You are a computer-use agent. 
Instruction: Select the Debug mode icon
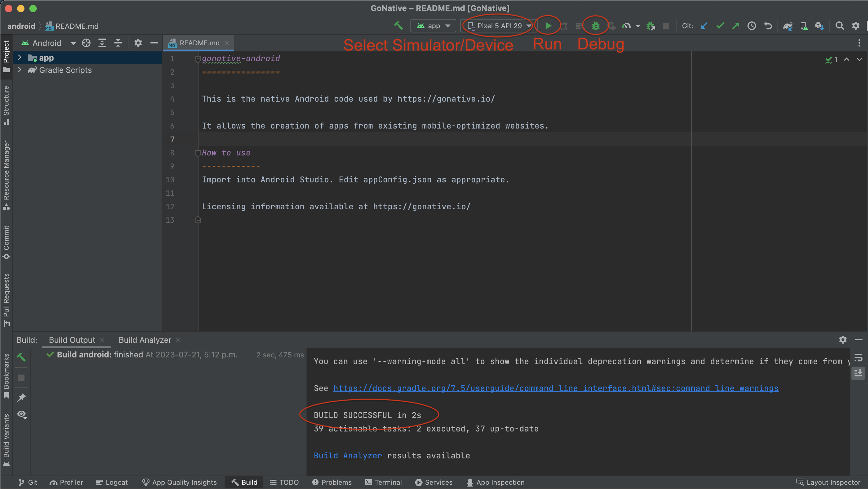click(595, 26)
